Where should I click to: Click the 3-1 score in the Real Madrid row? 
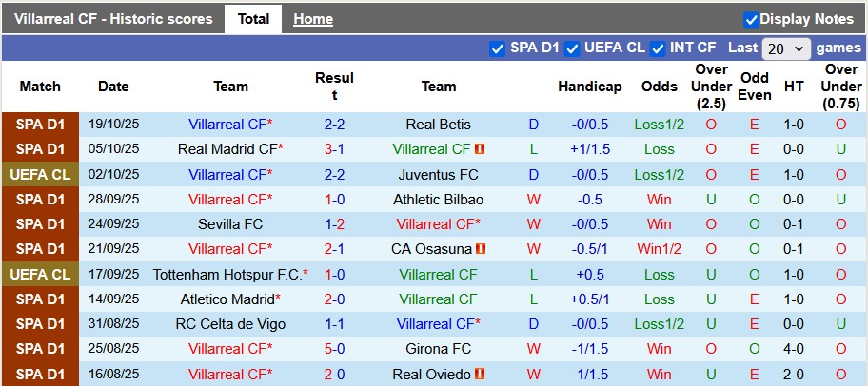(334, 149)
